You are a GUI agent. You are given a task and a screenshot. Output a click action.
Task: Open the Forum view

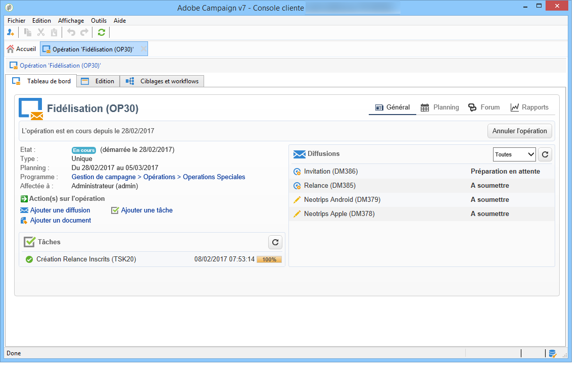[484, 107]
